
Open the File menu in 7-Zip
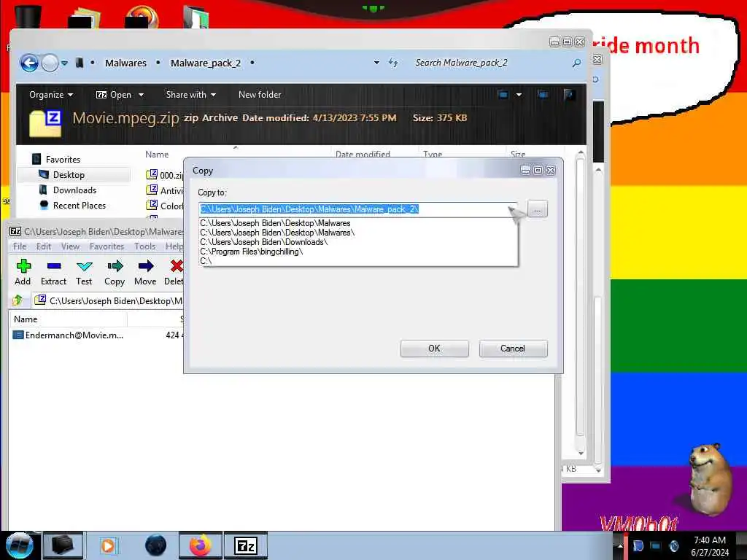pyautogui.click(x=20, y=246)
